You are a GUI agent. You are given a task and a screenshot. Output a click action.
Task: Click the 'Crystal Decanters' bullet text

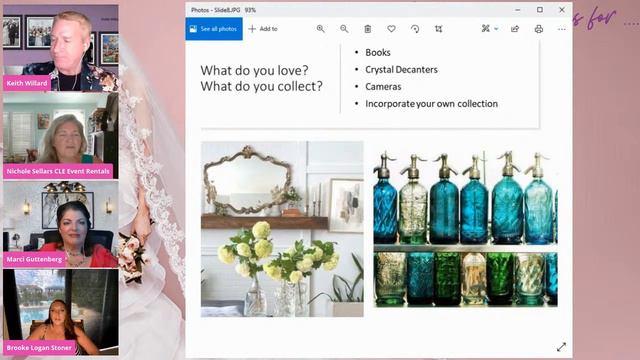point(401,70)
